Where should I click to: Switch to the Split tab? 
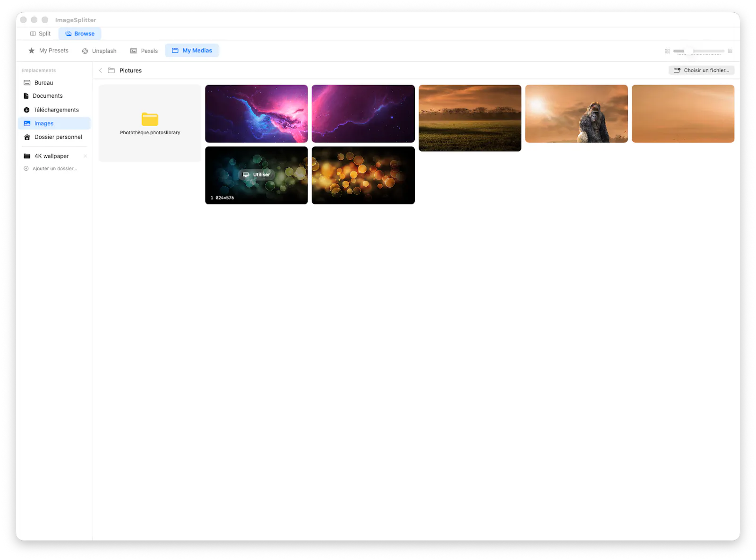click(40, 34)
